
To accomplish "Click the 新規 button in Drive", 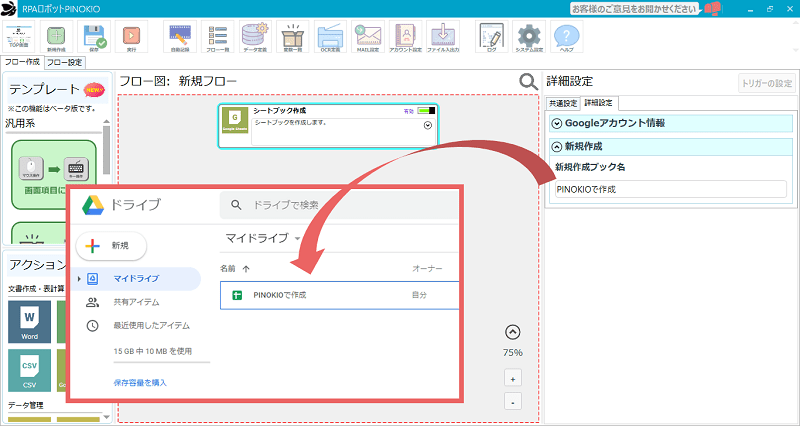I will (x=111, y=246).
